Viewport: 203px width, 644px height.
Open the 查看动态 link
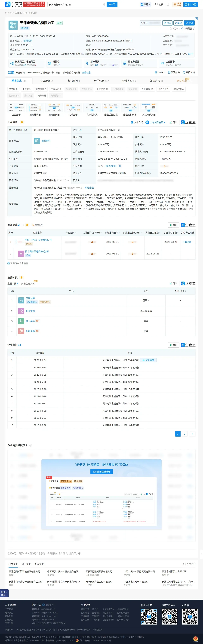(86, 73)
